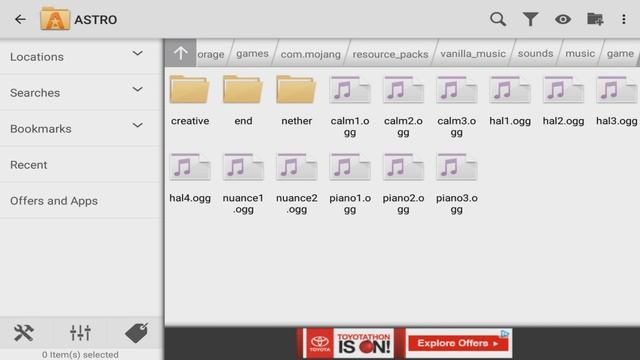Open the hal1.ogg audio file
Screen dimensions: 640x360
click(x=510, y=100)
